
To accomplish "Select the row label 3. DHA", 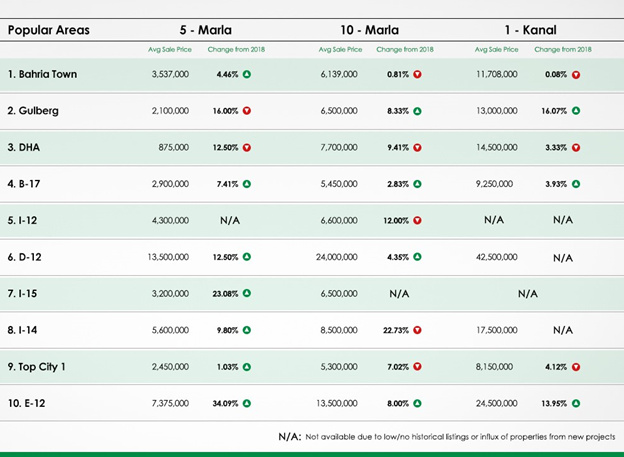I will tap(23, 148).
